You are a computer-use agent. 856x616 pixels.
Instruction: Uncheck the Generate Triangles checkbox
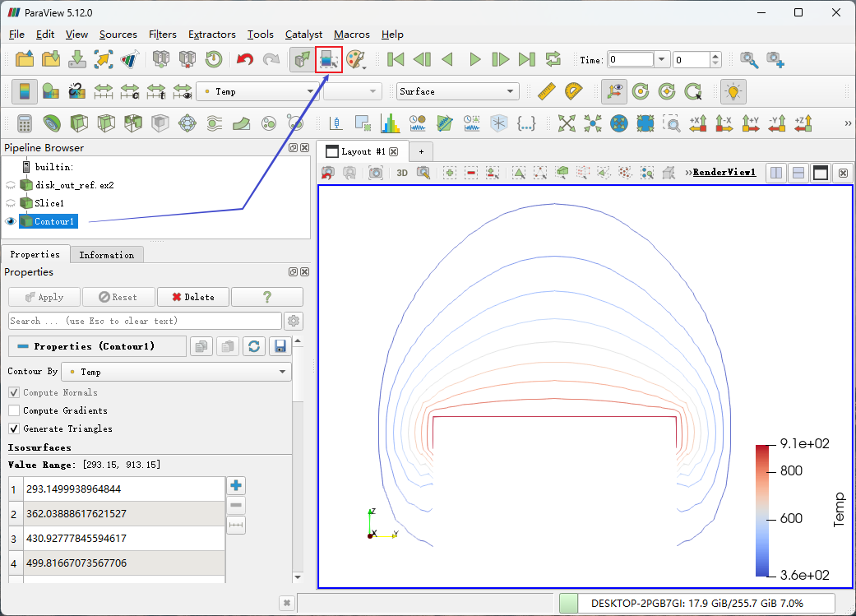point(14,428)
